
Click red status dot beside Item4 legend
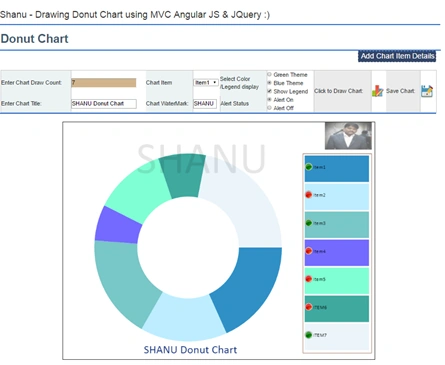(x=309, y=251)
